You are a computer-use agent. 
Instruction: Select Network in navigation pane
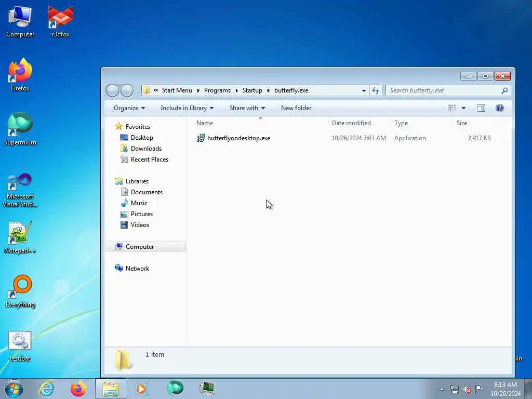137,269
